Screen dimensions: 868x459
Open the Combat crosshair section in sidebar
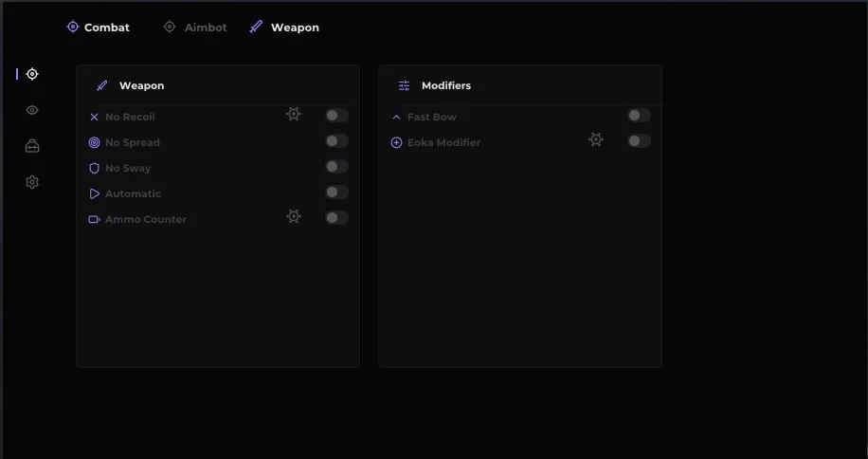pos(32,74)
